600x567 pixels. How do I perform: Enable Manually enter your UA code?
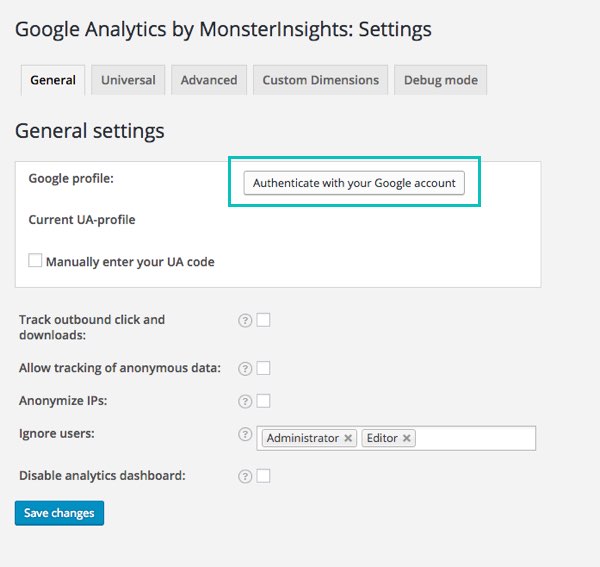(x=35, y=261)
